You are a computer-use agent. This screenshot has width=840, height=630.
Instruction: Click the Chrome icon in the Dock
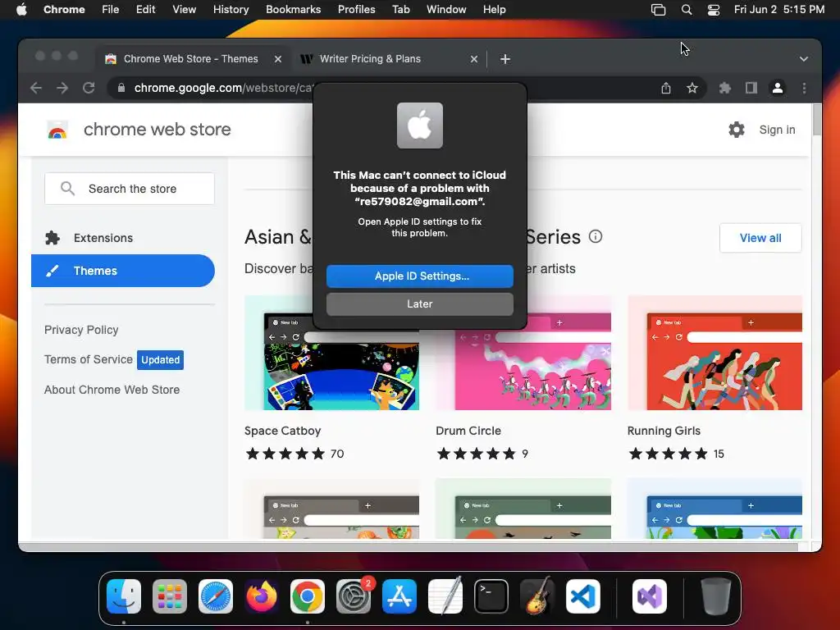coord(308,596)
